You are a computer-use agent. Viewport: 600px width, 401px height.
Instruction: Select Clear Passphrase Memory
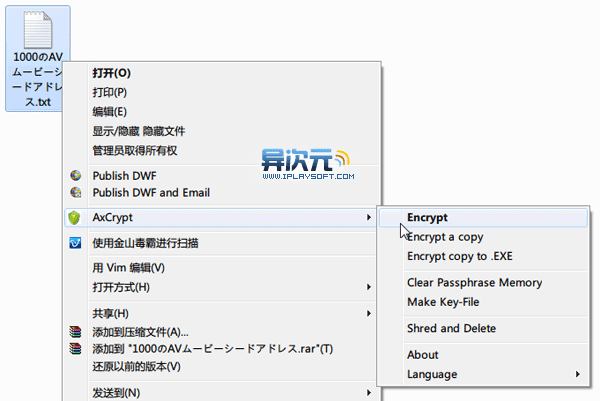[474, 283]
